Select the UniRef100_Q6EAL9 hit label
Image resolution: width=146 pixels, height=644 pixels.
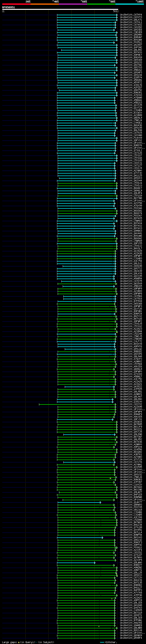pos(131,118)
